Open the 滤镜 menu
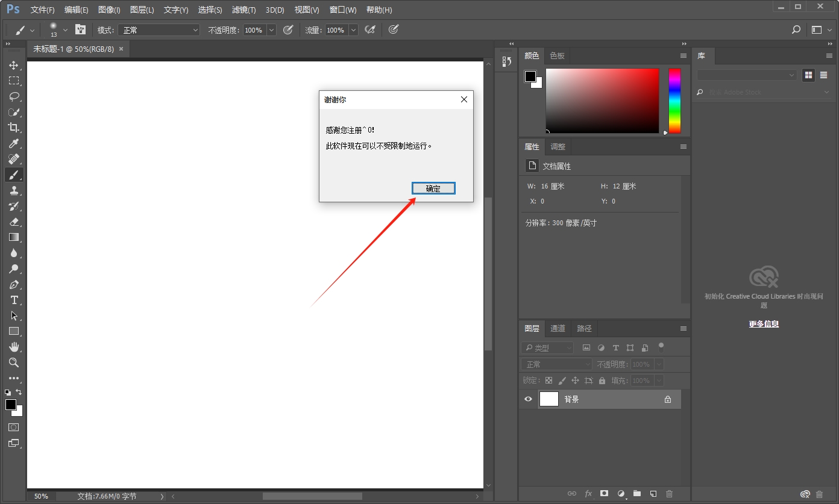The width and height of the screenshot is (839, 504). tap(243, 10)
